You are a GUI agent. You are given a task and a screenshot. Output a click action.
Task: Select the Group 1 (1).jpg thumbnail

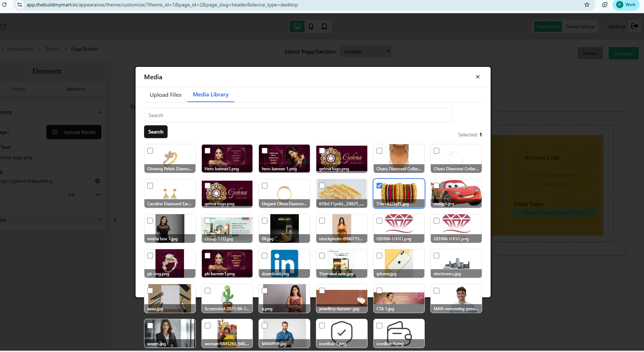(227, 228)
